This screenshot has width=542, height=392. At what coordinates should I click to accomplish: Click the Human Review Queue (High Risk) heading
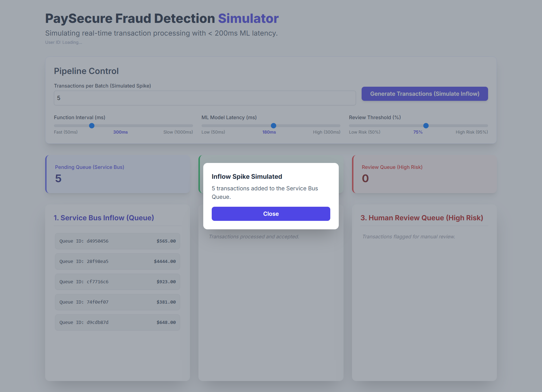(x=422, y=218)
